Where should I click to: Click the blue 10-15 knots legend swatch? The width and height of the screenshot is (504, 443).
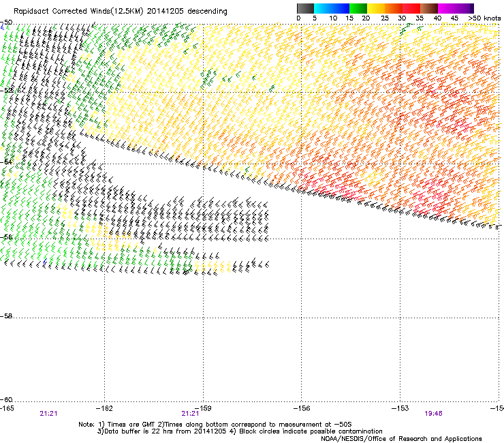pos(341,8)
